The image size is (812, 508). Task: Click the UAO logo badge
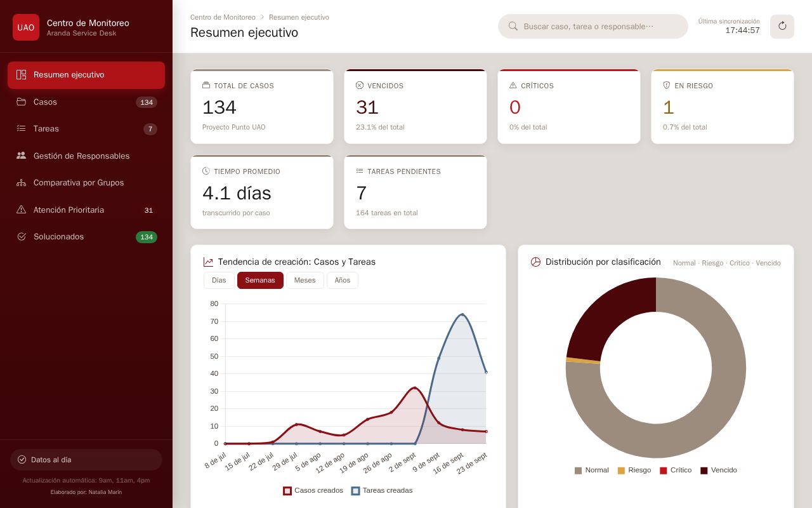coord(26,27)
